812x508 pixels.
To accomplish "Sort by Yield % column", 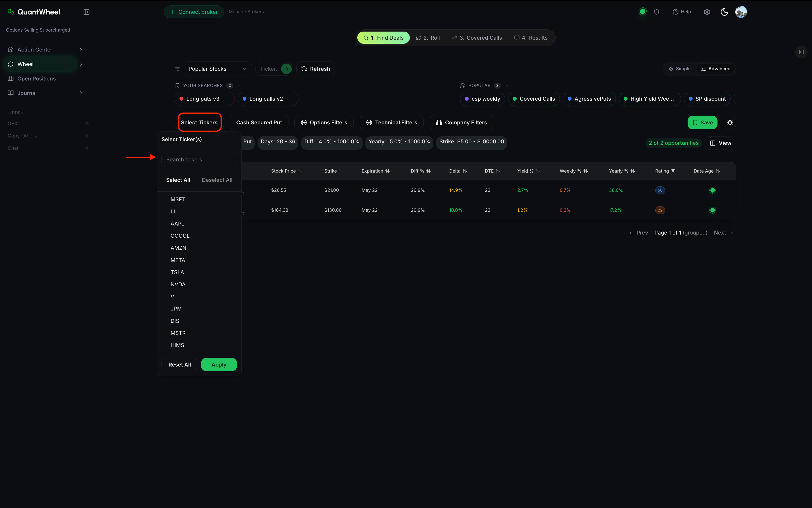I will tap(529, 171).
